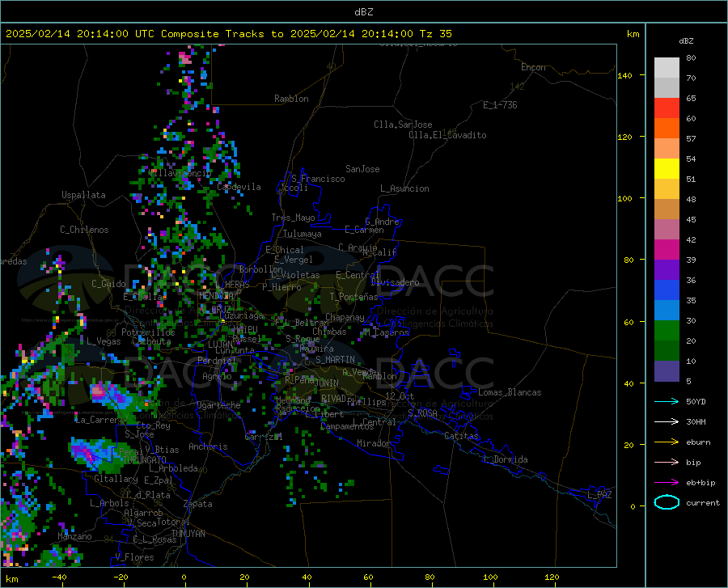Click the SanJose map label
This screenshot has height=588, width=728.
(x=362, y=169)
